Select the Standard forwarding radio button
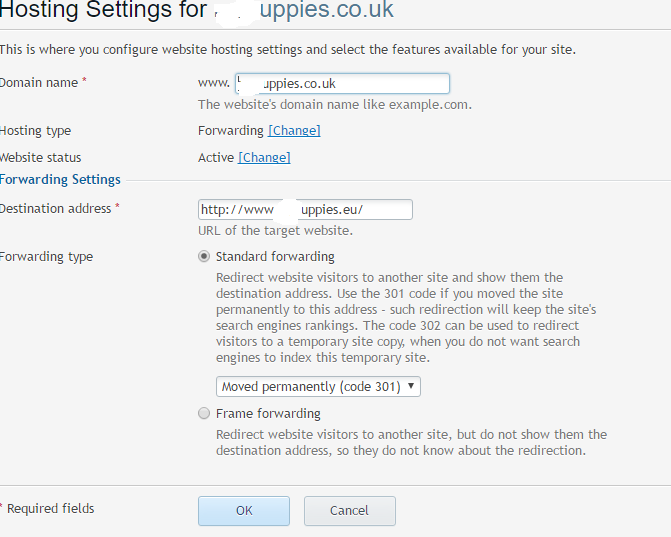The height and width of the screenshot is (537, 671). (205, 257)
